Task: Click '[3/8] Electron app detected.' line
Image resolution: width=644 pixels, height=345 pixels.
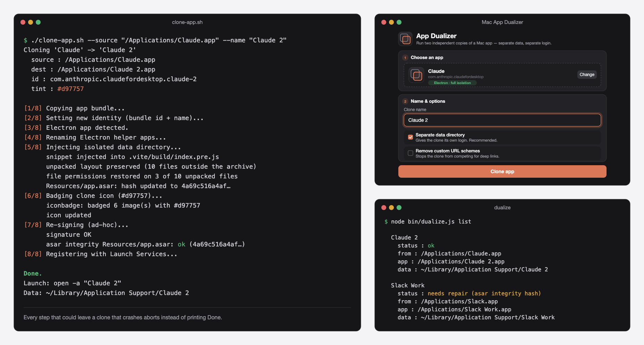Action: click(x=76, y=128)
